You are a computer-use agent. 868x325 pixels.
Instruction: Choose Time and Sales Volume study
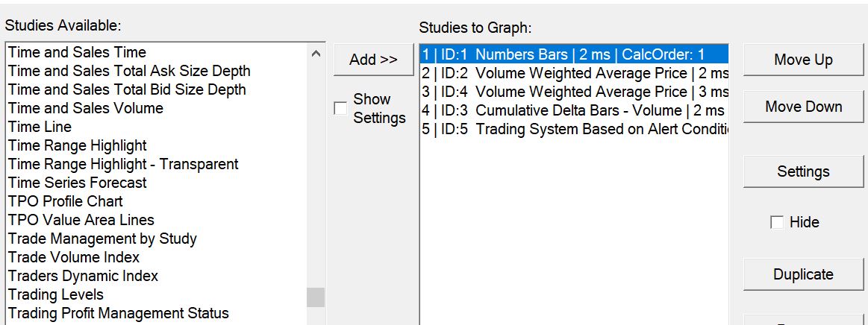86,108
